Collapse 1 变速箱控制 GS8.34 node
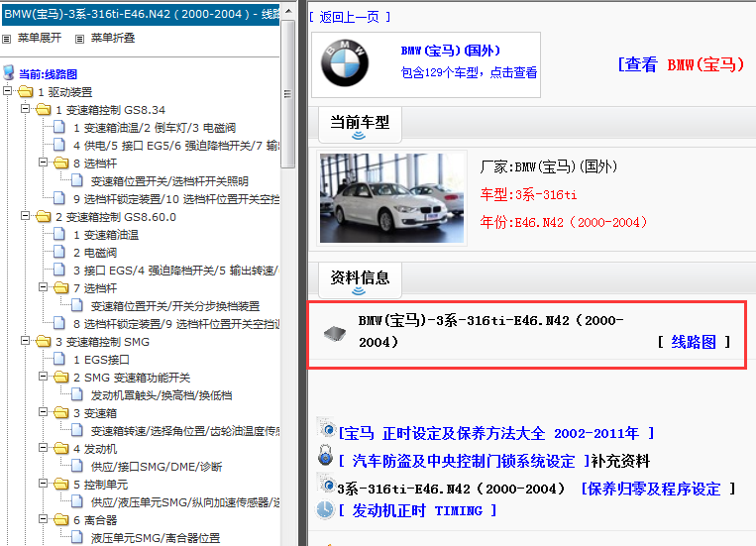The width and height of the screenshot is (756, 546). [x=25, y=109]
